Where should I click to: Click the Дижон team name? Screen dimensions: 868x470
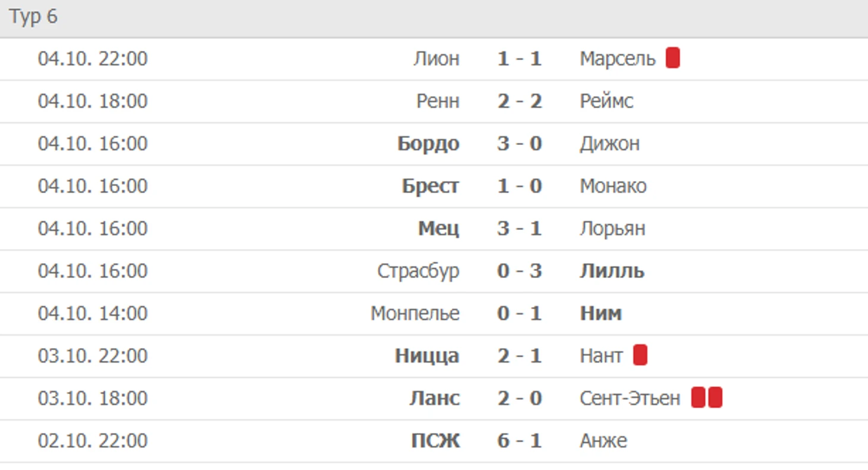click(x=610, y=144)
